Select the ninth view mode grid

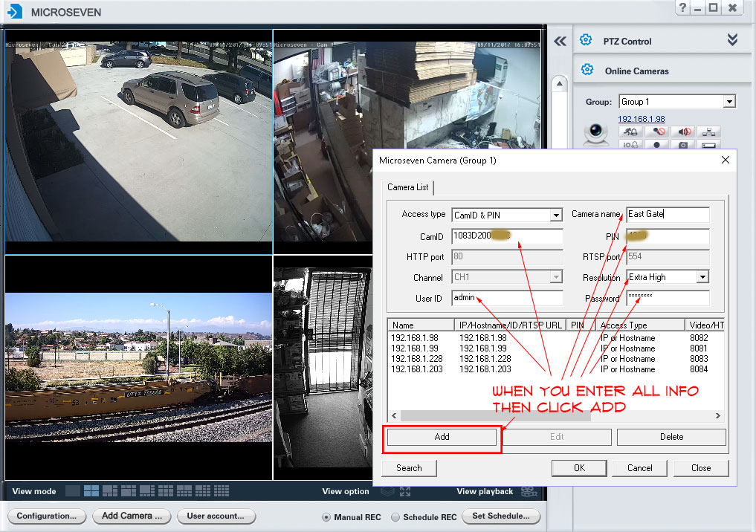coord(222,490)
